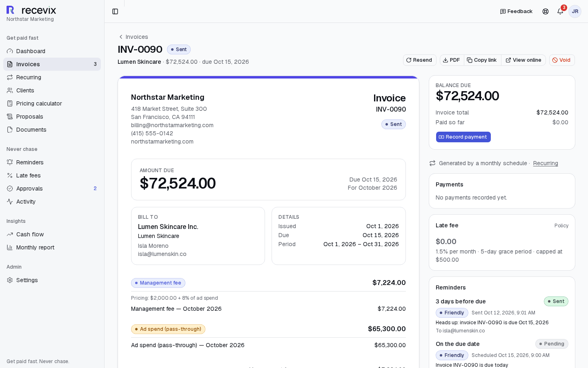Screen dimensions: 588x368
Task: Download the invoice as PDF
Action: [452, 60]
